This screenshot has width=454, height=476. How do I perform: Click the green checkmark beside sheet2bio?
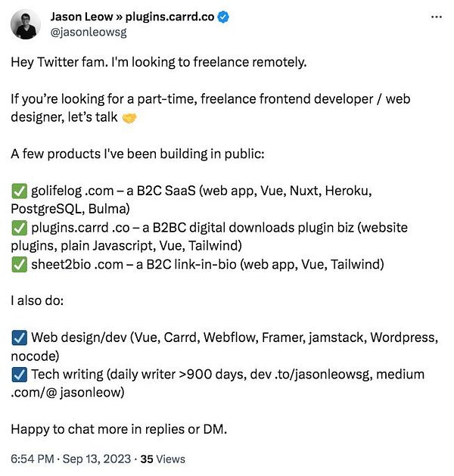click(x=18, y=264)
